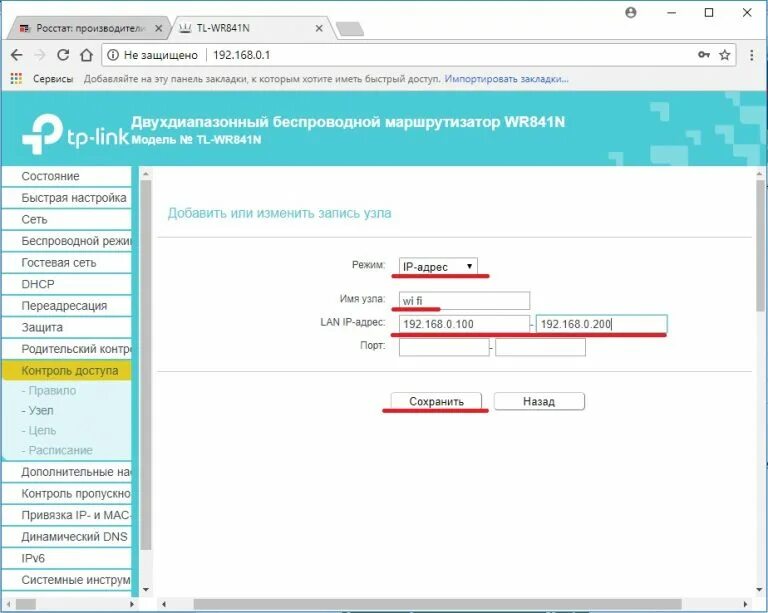Viewport: 768px width, 613px height.
Task: Bookmark this page with the star icon
Action: [725, 55]
